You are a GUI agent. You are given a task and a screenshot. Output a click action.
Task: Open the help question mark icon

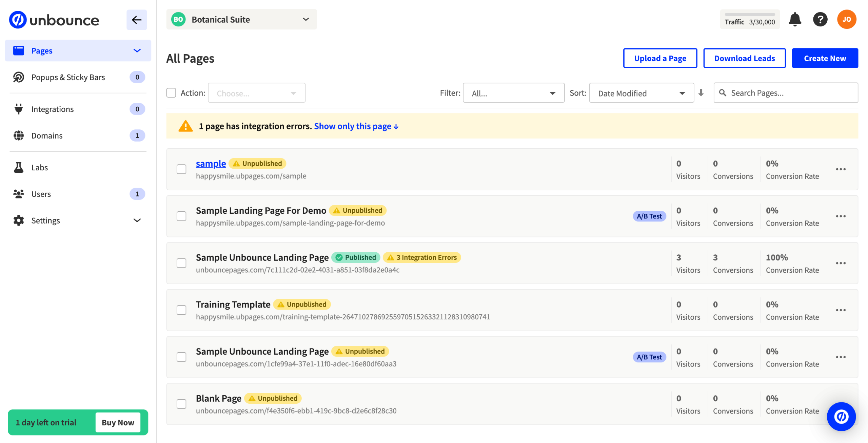pos(820,20)
